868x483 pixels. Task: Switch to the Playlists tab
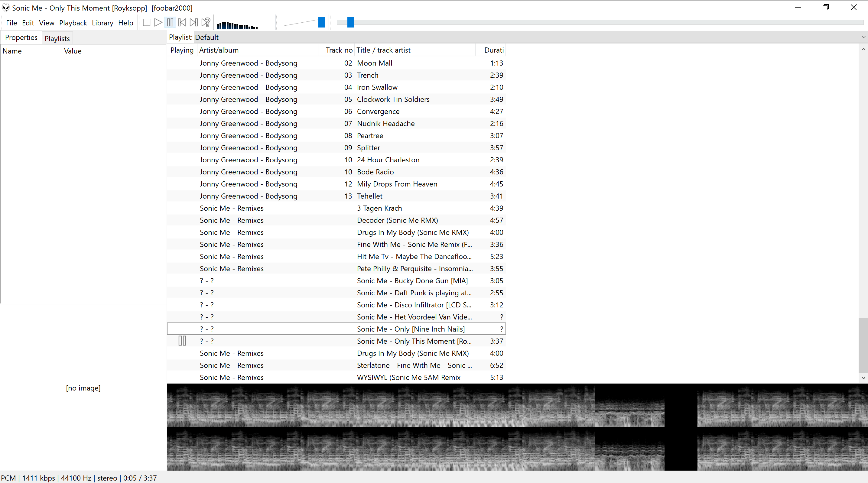pos(57,38)
